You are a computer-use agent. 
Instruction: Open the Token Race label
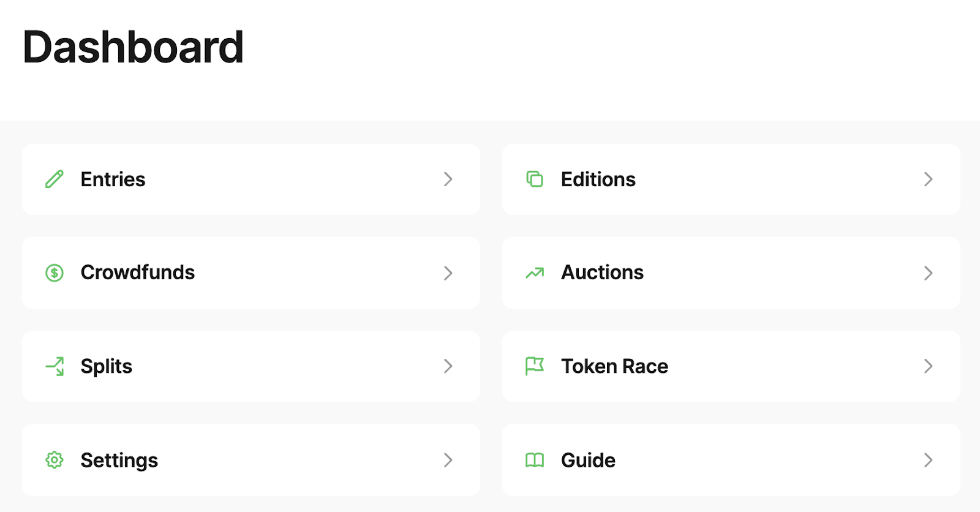(x=614, y=366)
